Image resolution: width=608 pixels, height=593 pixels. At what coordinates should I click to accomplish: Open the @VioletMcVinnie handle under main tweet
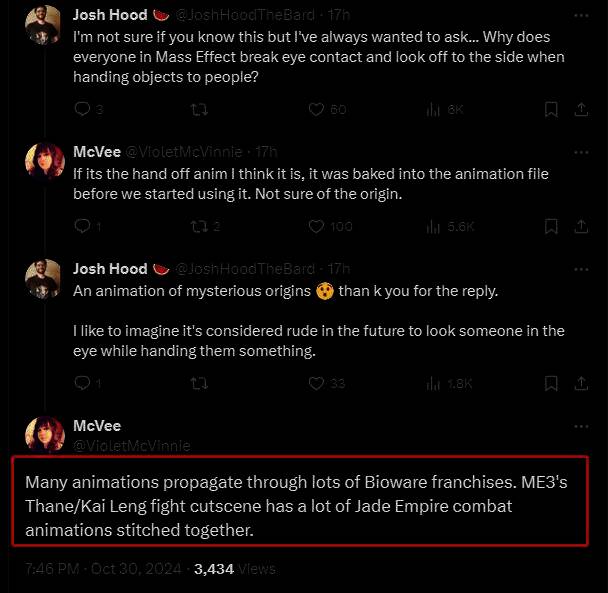click(x=131, y=445)
